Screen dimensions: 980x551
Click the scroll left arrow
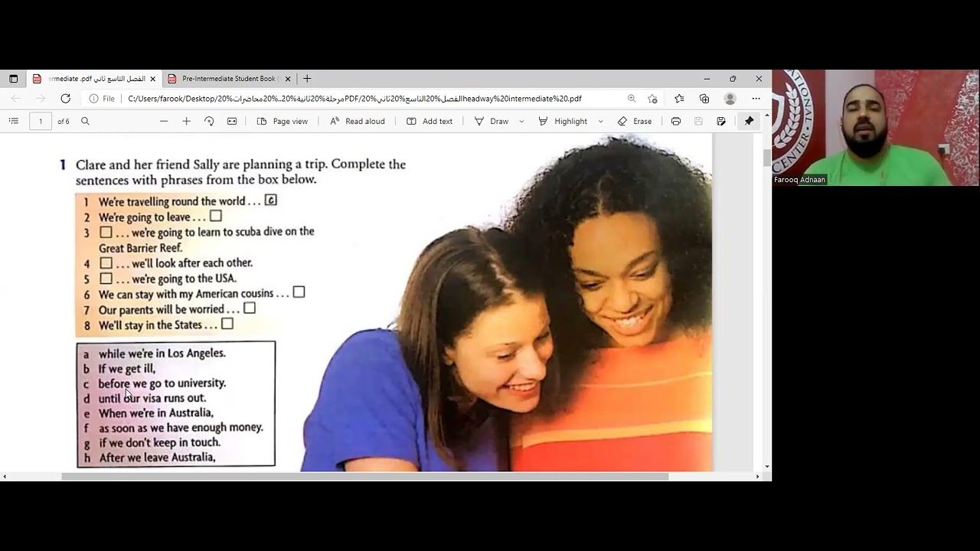pos(5,476)
